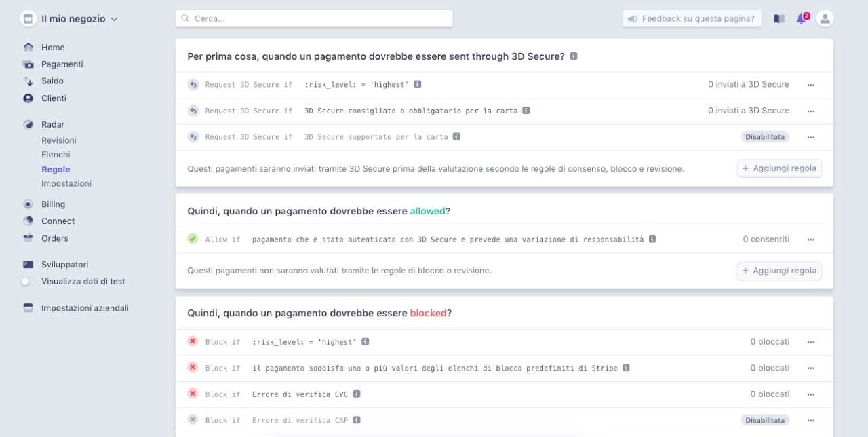Open the documentation book icon
The width and height of the screenshot is (868, 437).
(x=779, y=19)
